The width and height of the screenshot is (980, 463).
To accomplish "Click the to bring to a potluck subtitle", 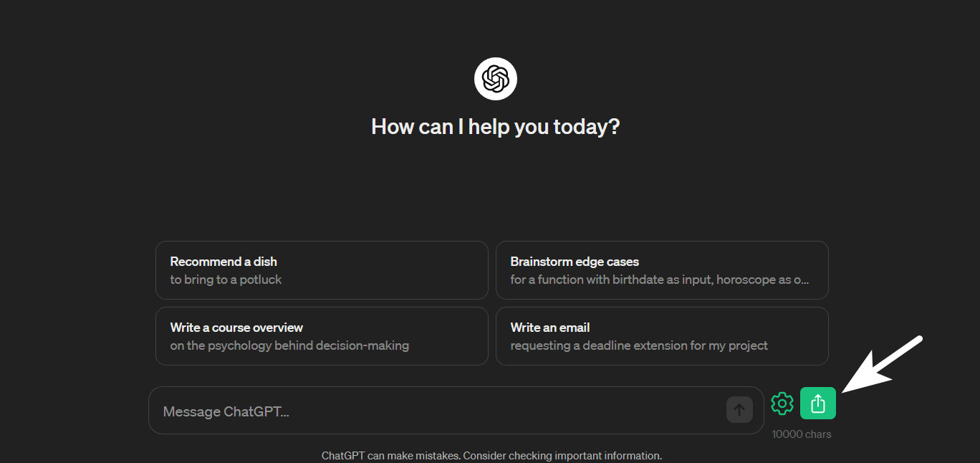I will (226, 280).
